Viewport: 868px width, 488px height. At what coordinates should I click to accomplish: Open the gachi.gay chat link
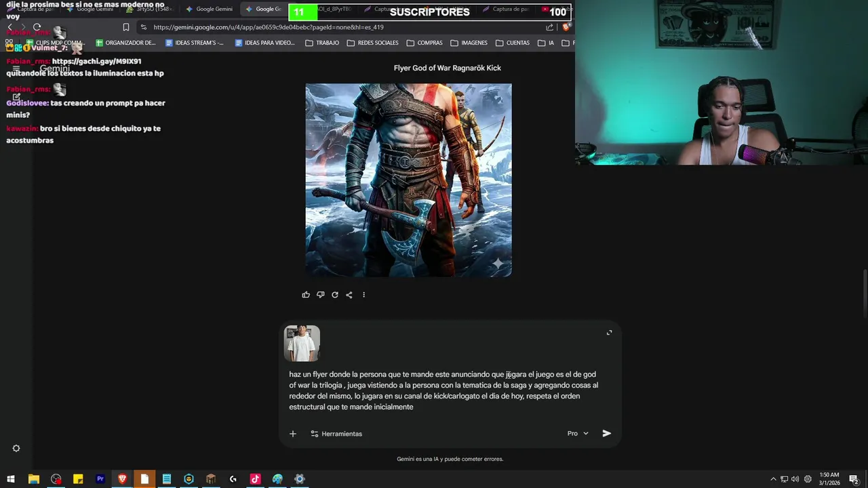point(96,61)
